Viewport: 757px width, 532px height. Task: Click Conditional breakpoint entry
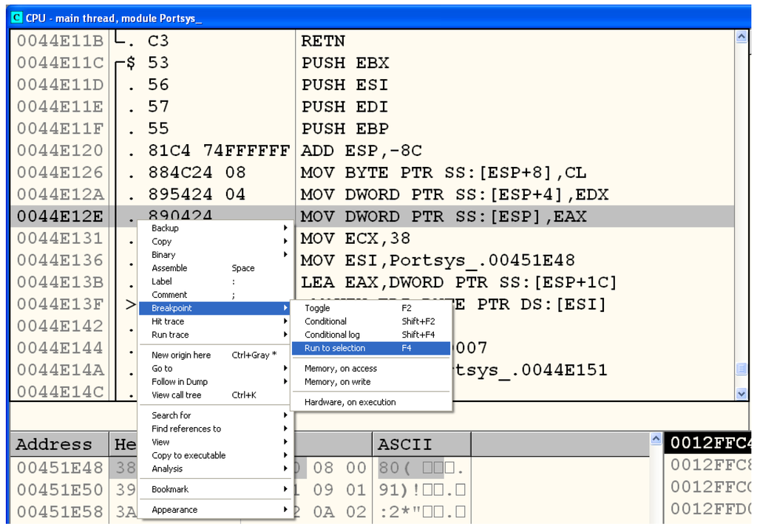(x=325, y=321)
